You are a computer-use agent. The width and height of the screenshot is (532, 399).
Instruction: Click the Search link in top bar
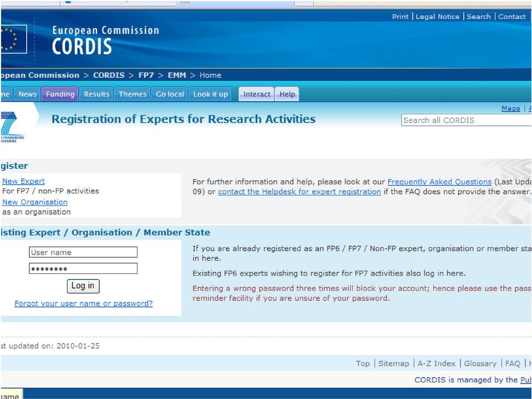[x=478, y=17]
